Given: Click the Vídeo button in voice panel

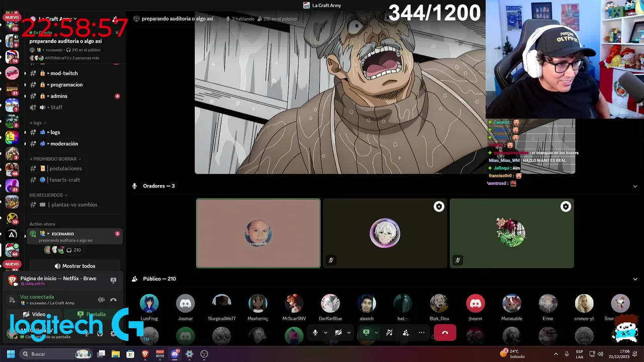Looking at the screenshot, I should pyautogui.click(x=34, y=314).
